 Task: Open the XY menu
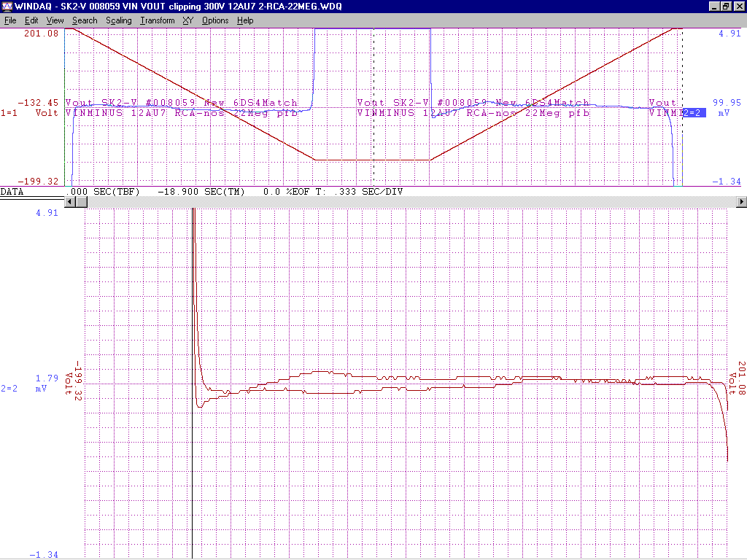pos(187,20)
